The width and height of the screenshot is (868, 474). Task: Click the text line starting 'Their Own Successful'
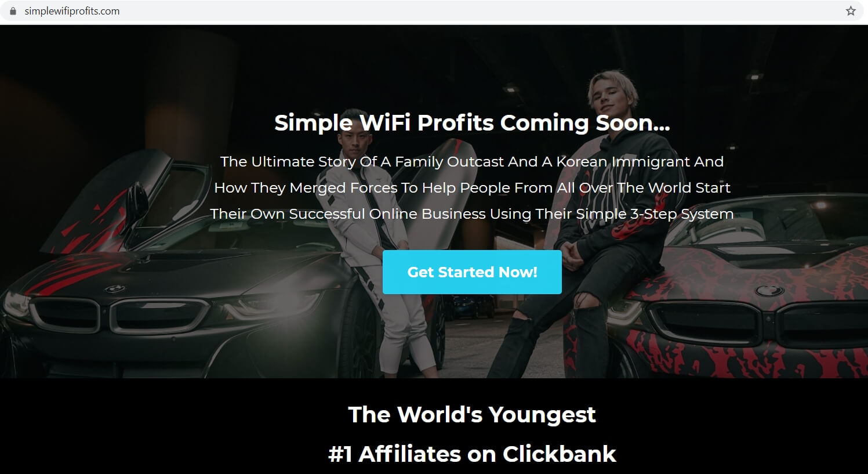tap(472, 214)
